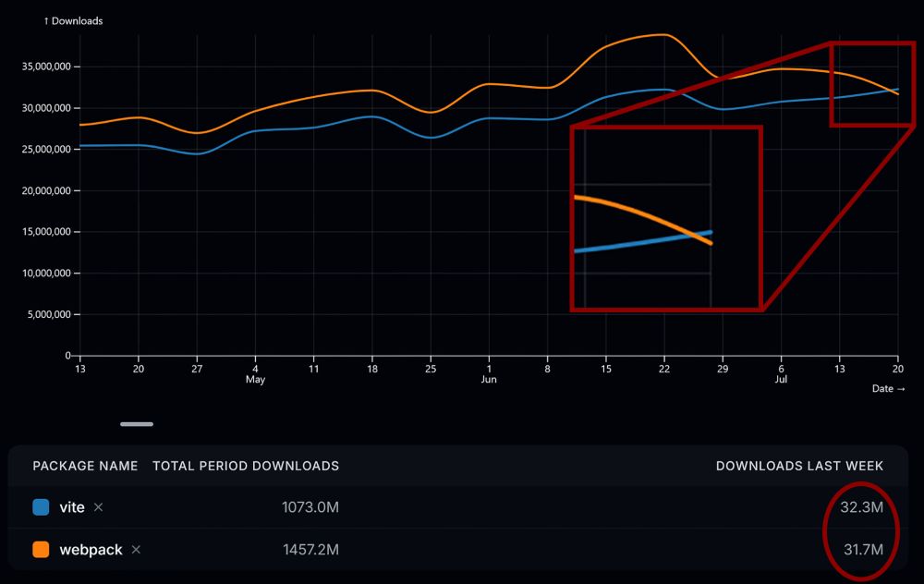
Task: Click webpack total downloads 1457.2M
Action: 310,550
